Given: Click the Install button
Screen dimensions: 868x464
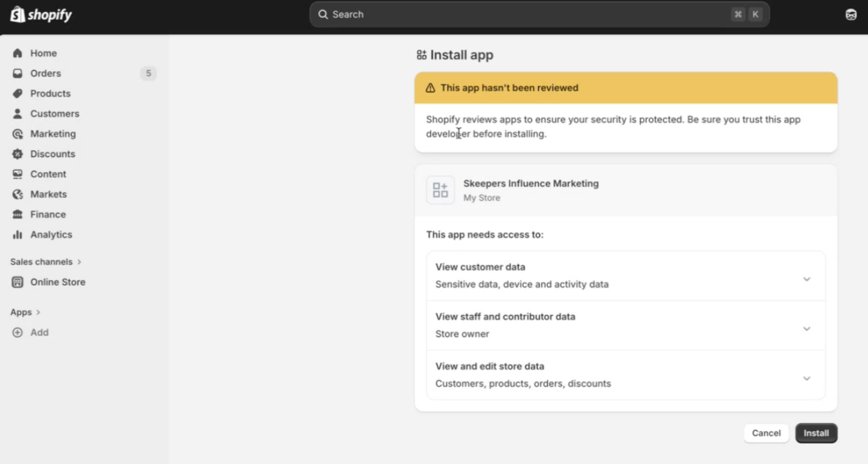Looking at the screenshot, I should tap(816, 433).
